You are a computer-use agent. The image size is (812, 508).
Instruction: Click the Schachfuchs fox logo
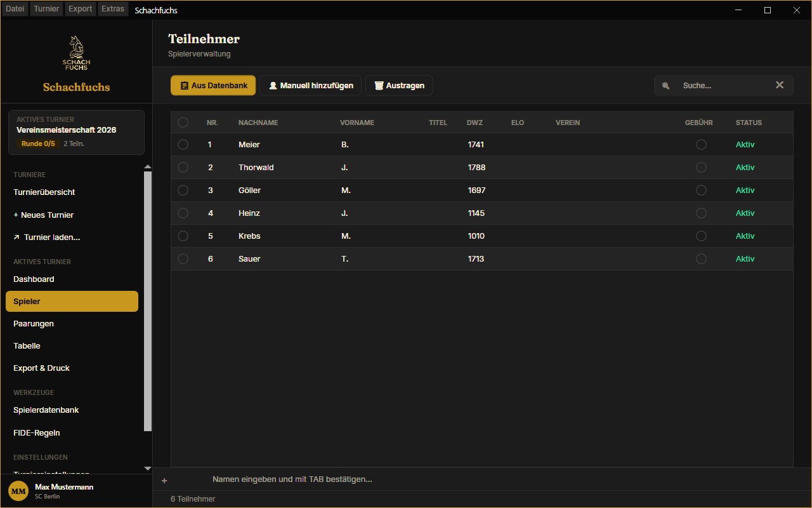click(76, 53)
